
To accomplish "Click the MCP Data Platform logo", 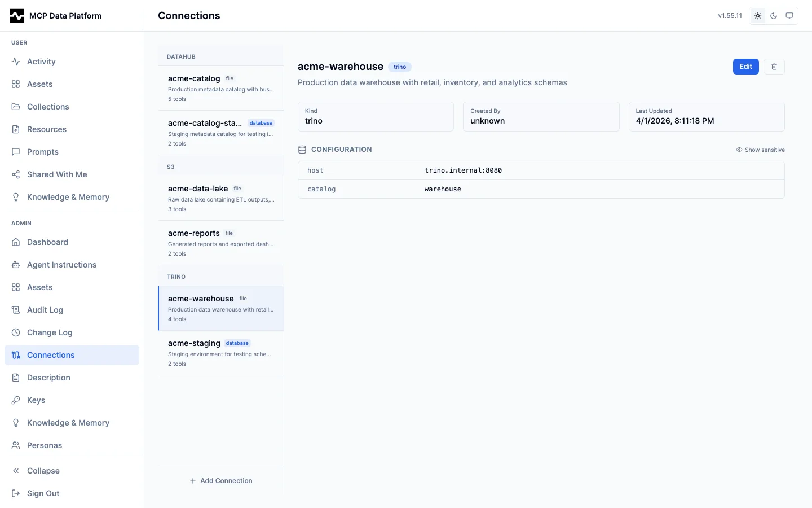I will [17, 16].
